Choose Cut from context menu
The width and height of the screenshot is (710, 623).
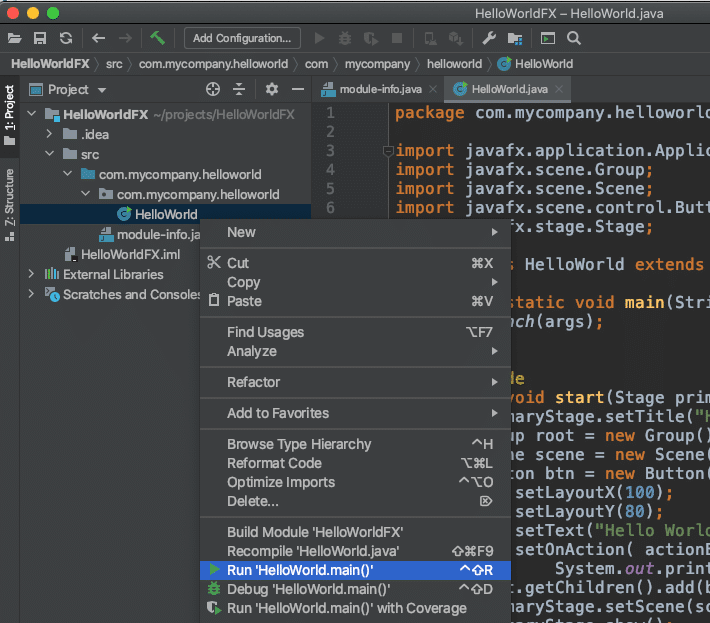[x=355, y=263]
